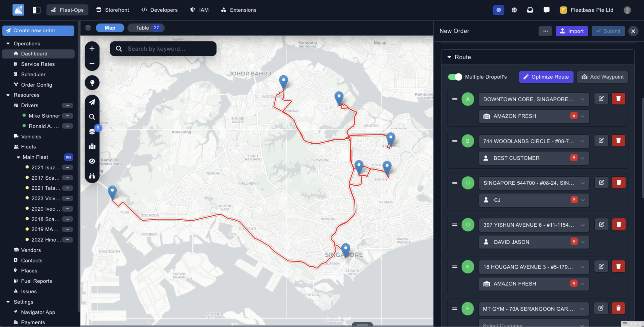Click the magnifier map tool
Image resolution: width=644 pixels, height=327 pixels.
pos(92,117)
